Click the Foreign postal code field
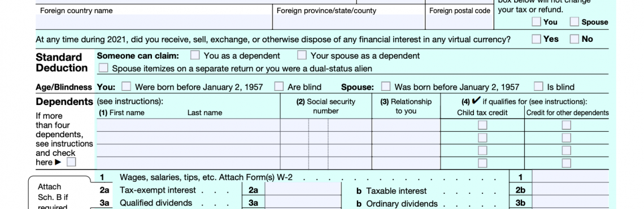 tap(460, 22)
